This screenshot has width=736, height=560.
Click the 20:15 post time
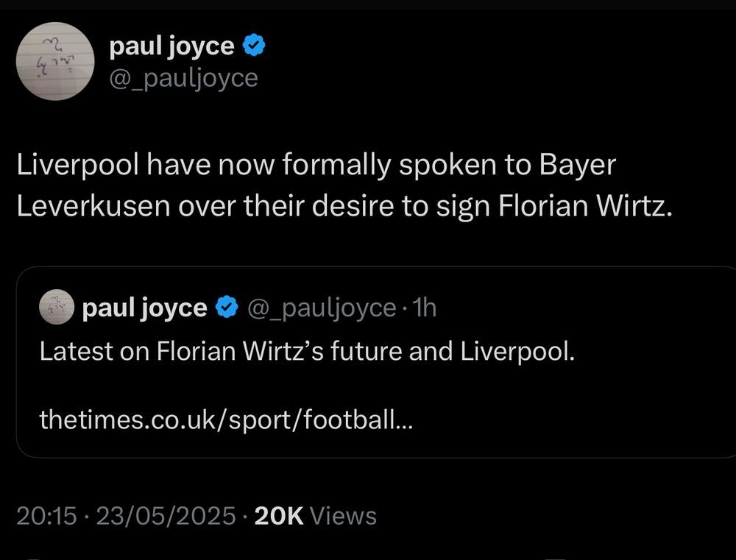click(46, 516)
